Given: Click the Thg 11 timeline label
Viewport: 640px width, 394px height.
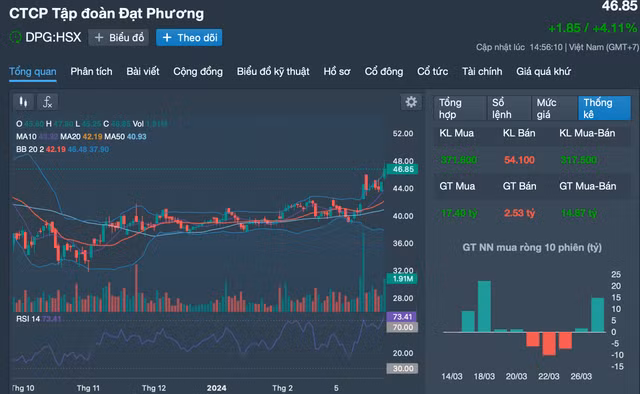Looking at the screenshot, I should pyautogui.click(x=88, y=388).
